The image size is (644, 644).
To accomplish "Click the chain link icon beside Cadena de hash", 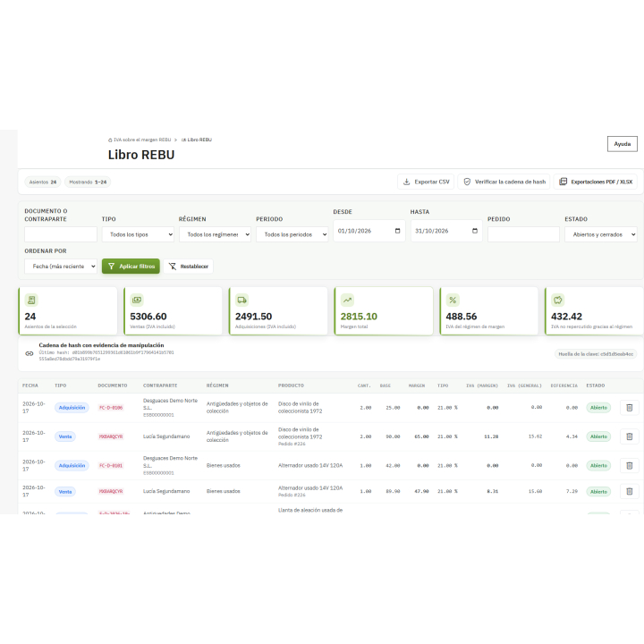I will [x=30, y=353].
